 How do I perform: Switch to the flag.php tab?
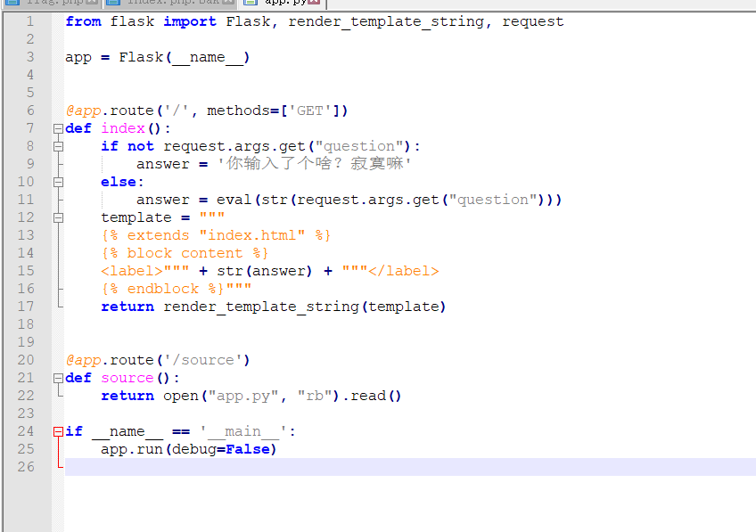tap(51, 3)
